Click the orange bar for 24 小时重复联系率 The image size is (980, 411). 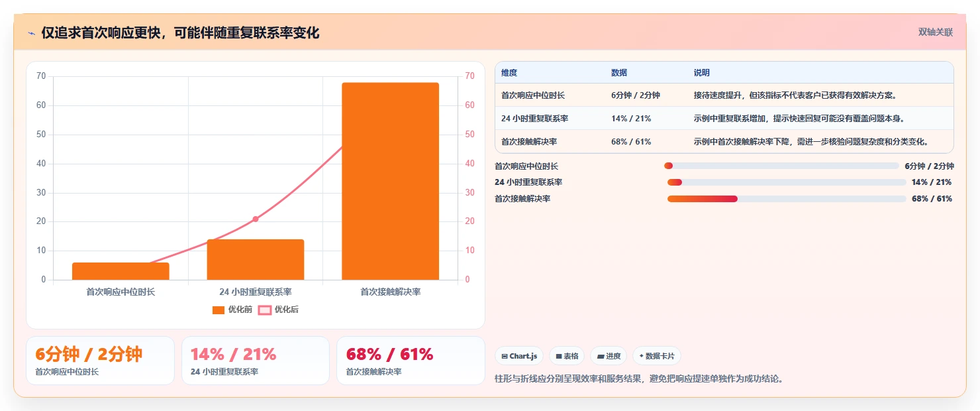click(256, 259)
